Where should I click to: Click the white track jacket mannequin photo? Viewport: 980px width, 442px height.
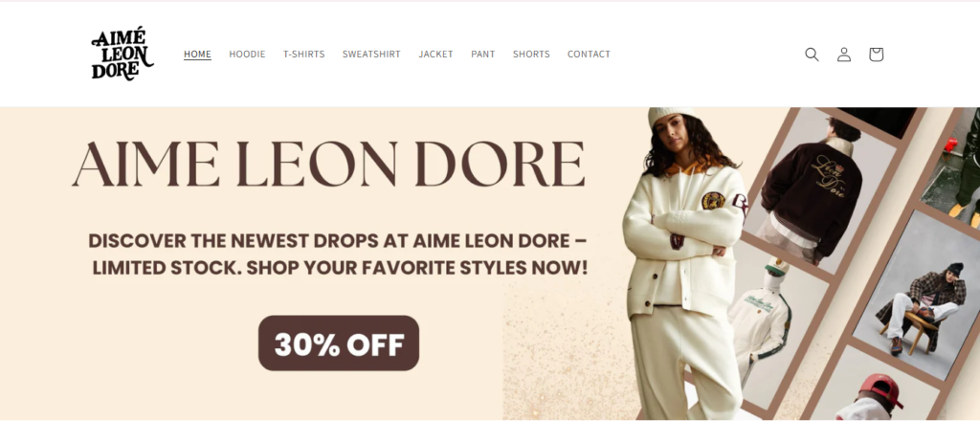click(x=768, y=325)
